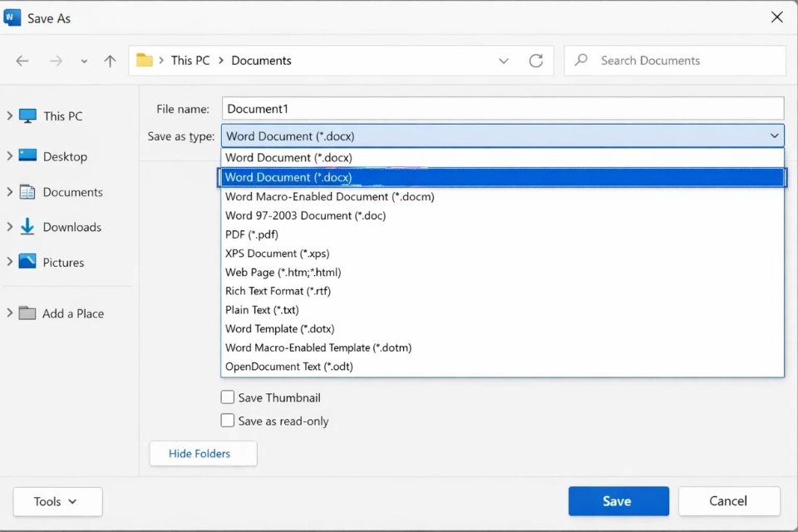Viewport: 798px width, 532px height.
Task: Enable the Save Thumbnail option
Action: [228, 397]
